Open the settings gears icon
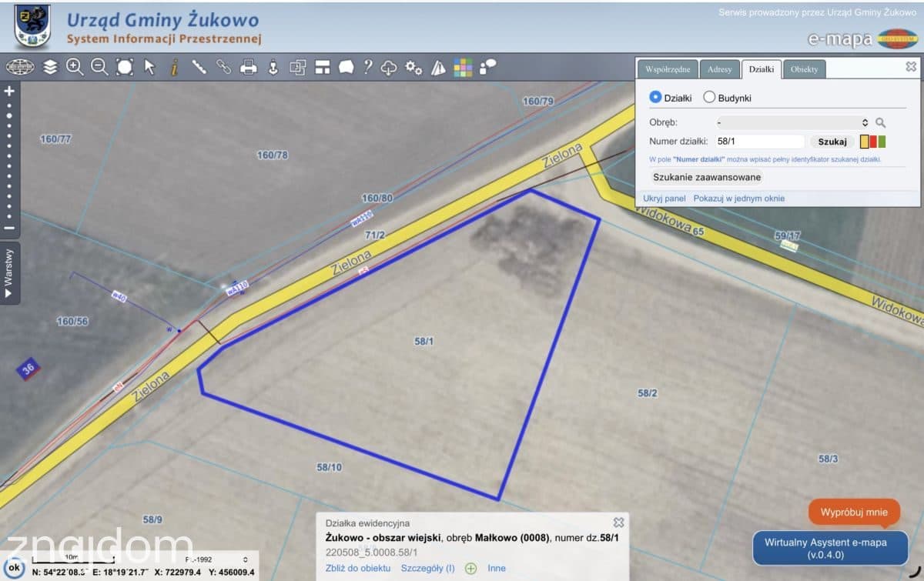The width and height of the screenshot is (924, 581). [x=413, y=67]
